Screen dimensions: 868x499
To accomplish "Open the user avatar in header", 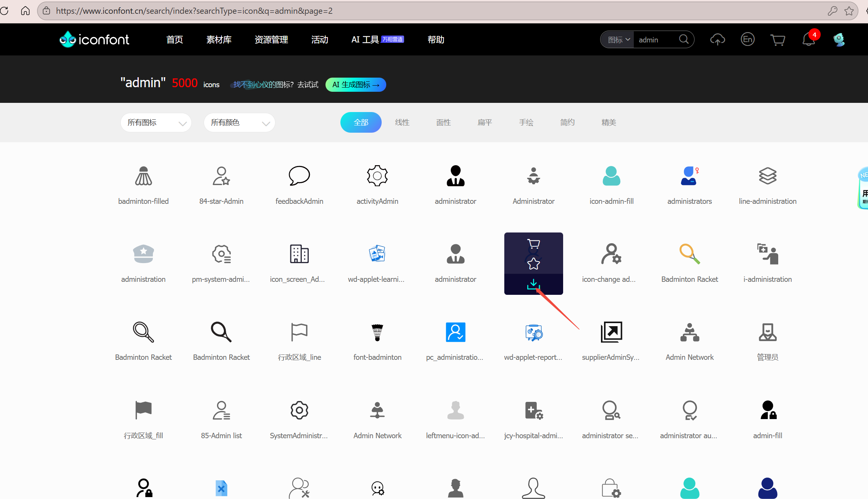I will coord(839,40).
